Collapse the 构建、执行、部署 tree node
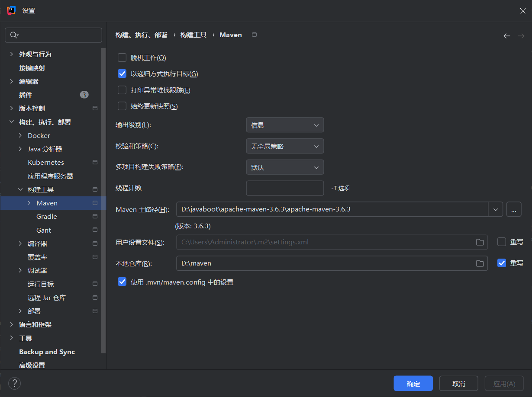 click(x=12, y=122)
